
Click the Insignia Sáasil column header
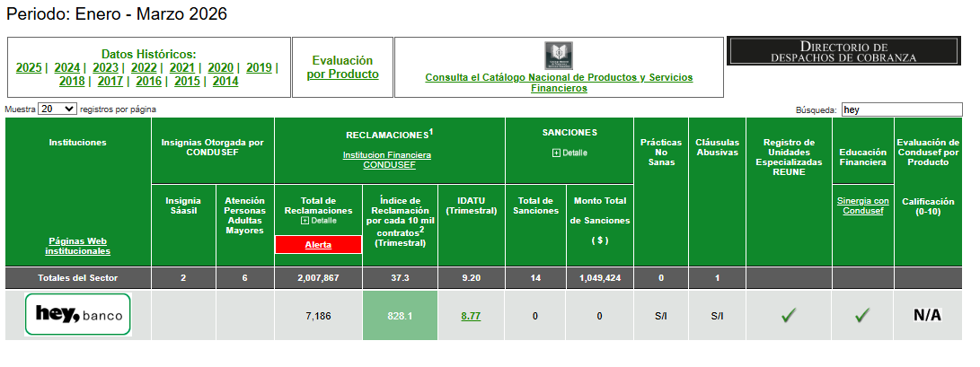[183, 206]
